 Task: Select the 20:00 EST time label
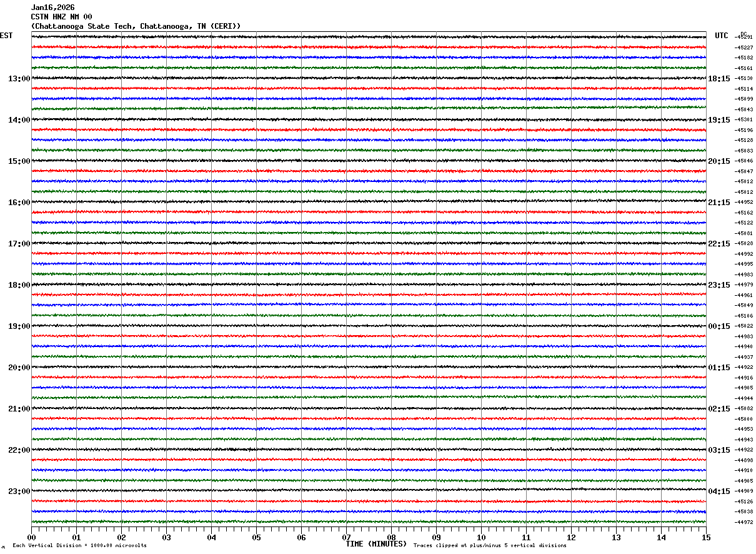19,368
